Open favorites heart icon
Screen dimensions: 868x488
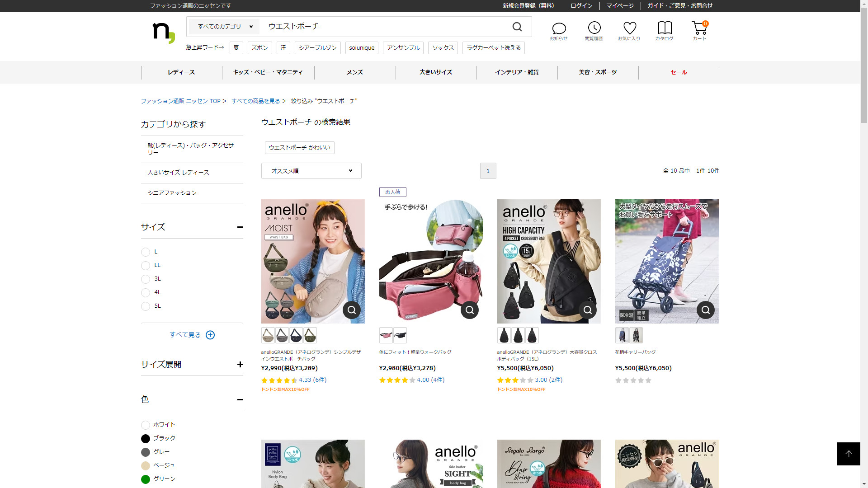tap(629, 29)
